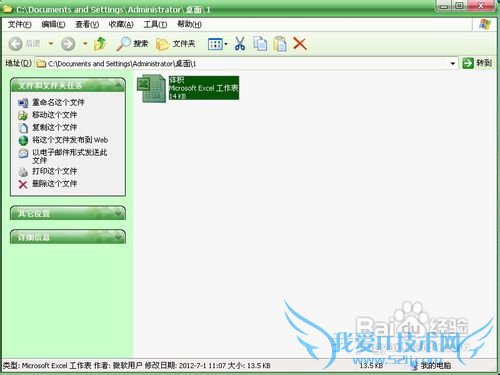
Task: Click the 我的电脑 status bar entry
Action: [x=432, y=366]
